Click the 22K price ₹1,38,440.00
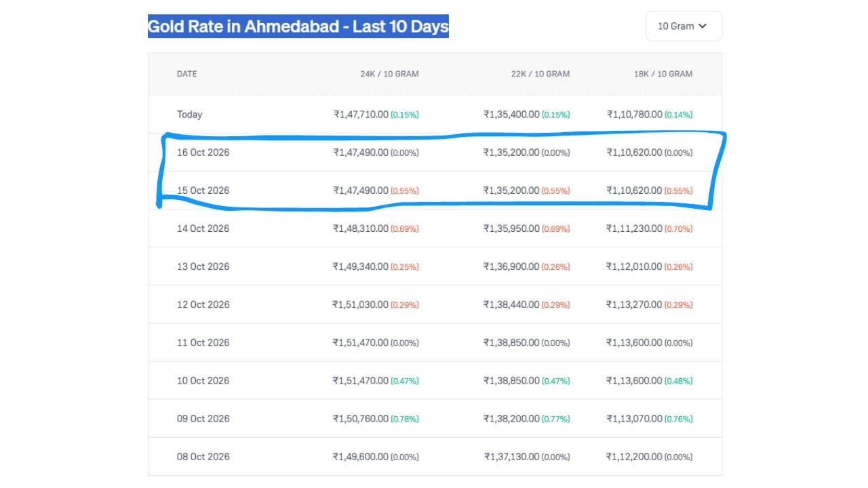Screen dimensions: 868x488 tap(511, 304)
